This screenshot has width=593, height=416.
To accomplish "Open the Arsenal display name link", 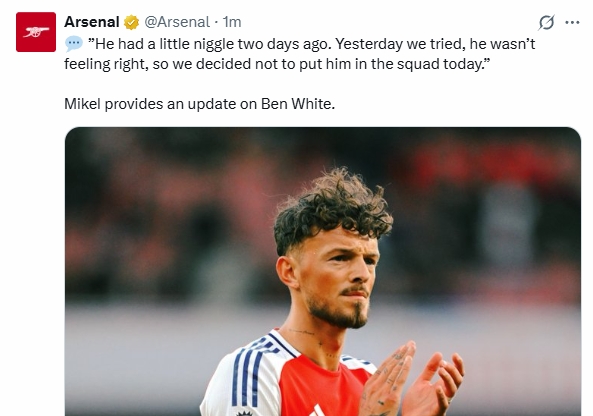I will click(x=92, y=22).
